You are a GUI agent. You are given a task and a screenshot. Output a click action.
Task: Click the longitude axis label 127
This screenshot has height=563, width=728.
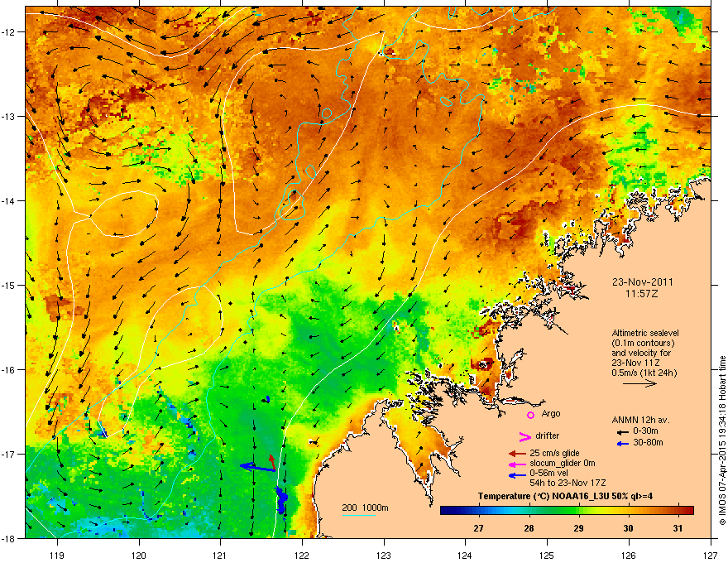[711, 555]
